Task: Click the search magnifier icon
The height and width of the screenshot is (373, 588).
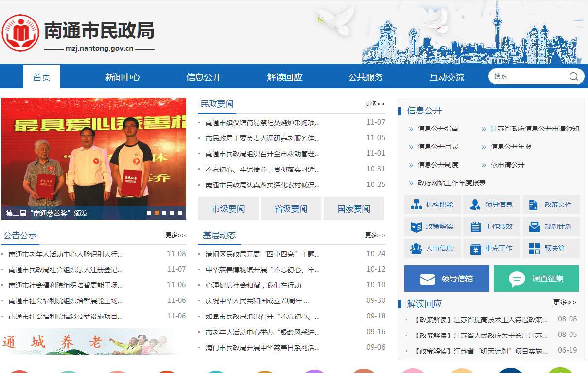Action: (574, 76)
